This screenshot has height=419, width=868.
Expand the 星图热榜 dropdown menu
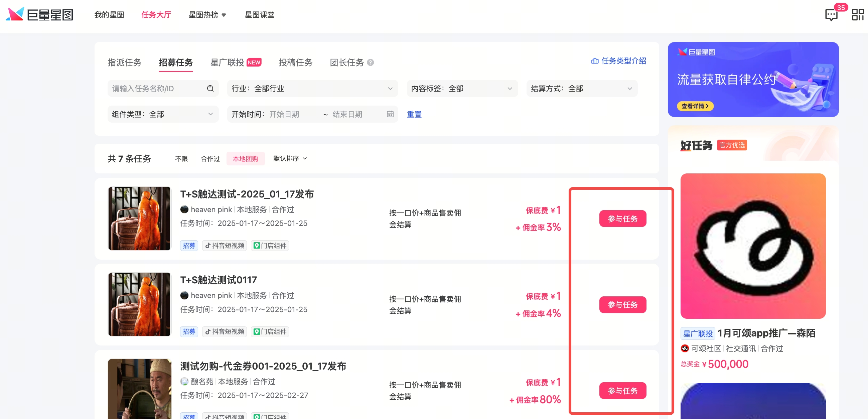[x=207, y=15]
